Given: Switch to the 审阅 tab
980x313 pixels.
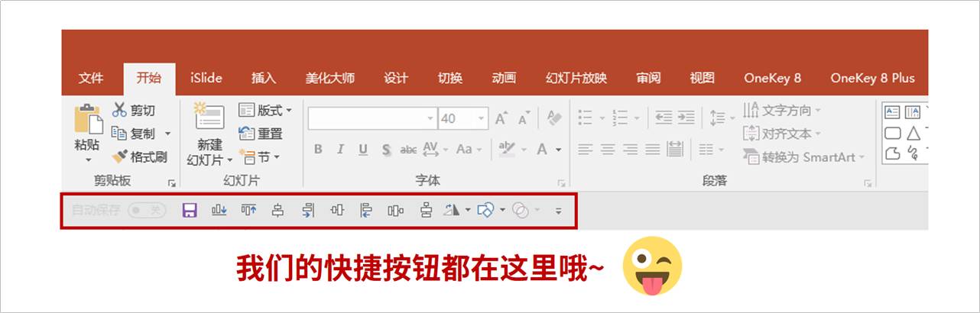Looking at the screenshot, I should click(x=648, y=78).
